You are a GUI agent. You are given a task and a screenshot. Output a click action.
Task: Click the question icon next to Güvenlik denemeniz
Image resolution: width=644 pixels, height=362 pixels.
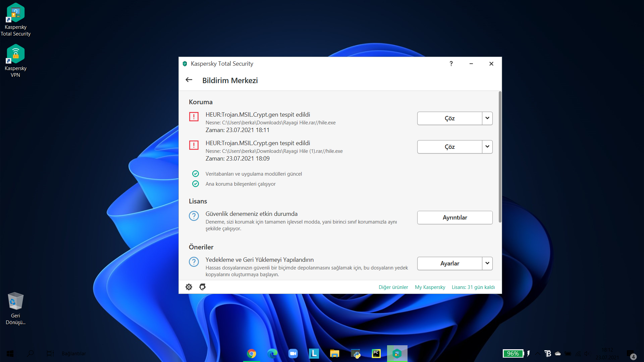tap(194, 216)
